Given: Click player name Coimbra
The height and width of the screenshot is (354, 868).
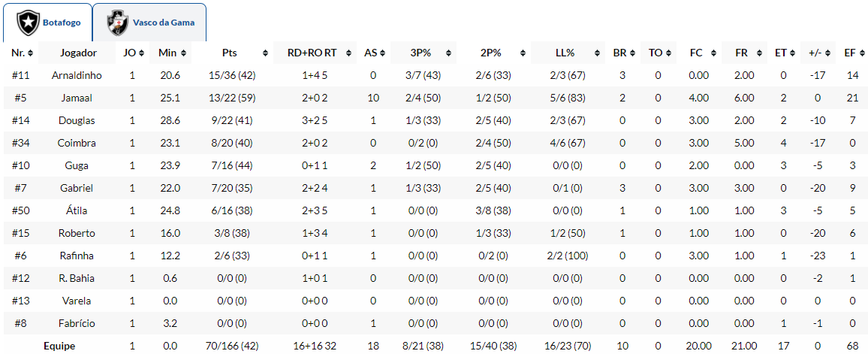Looking at the screenshot, I should 77,143.
